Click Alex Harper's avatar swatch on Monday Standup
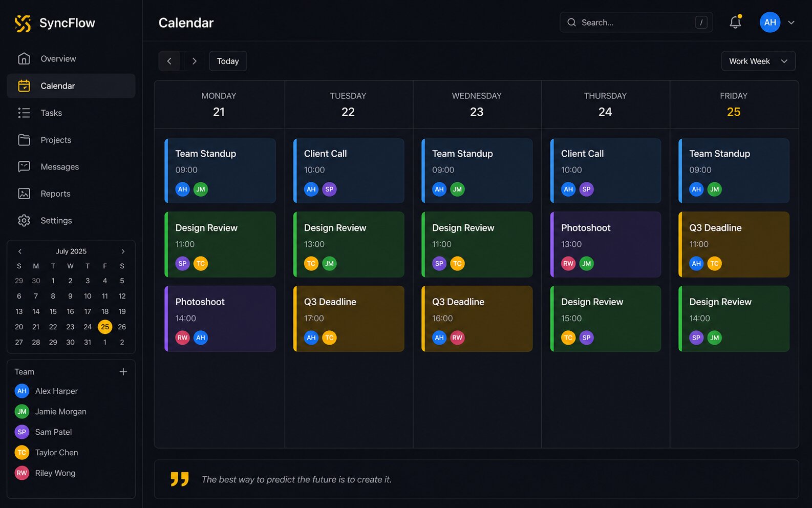This screenshot has width=812, height=508. coord(182,189)
